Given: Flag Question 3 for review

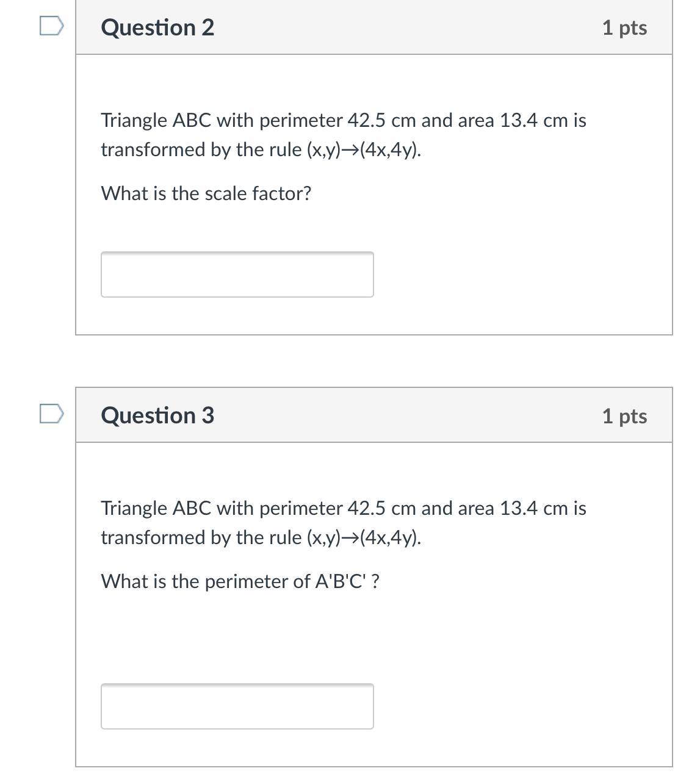Looking at the screenshot, I should click(x=51, y=414).
